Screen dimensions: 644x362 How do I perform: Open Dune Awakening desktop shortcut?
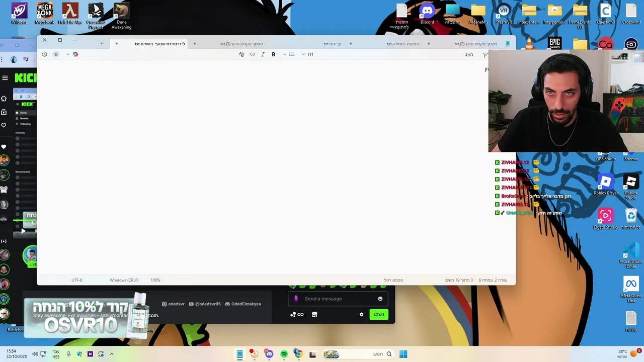pos(121,16)
